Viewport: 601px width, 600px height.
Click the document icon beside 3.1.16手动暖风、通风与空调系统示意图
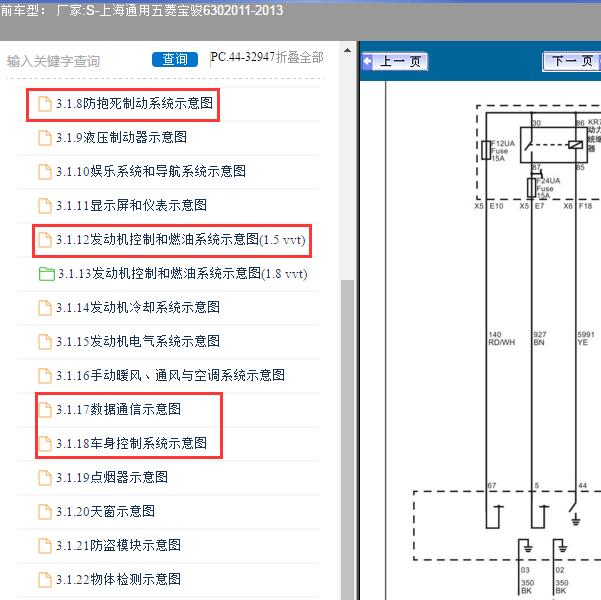pos(45,376)
